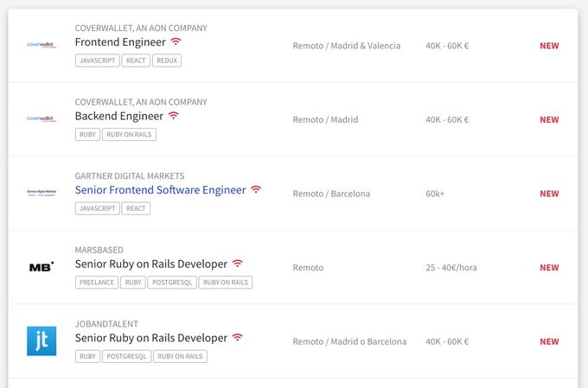Image resolution: width=588 pixels, height=388 pixels.
Task: Click remote wifi icon beside Senior Frontend Software Engineer
Action: 256,189
